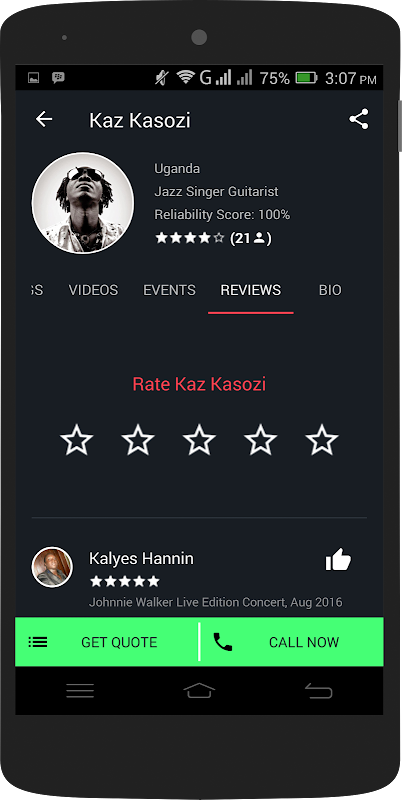Switch to the Videos tab
Viewport: 402px width, 800px height.
click(93, 290)
